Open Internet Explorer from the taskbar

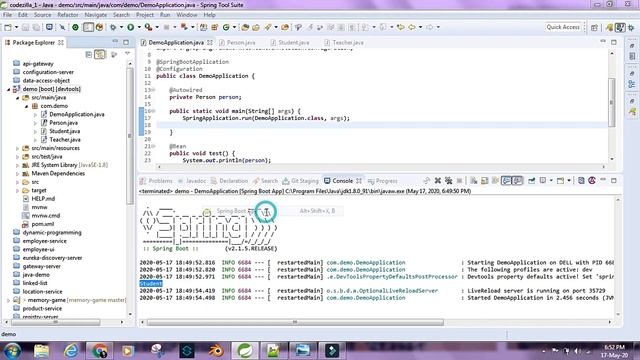pyautogui.click(x=71, y=351)
